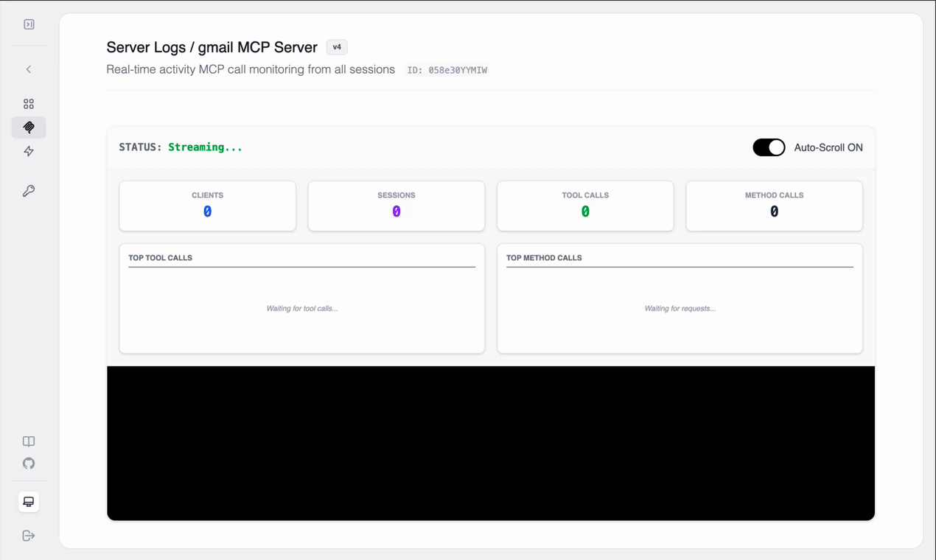This screenshot has width=936, height=560.
Task: Visit the GitHub repository icon
Action: 28,463
